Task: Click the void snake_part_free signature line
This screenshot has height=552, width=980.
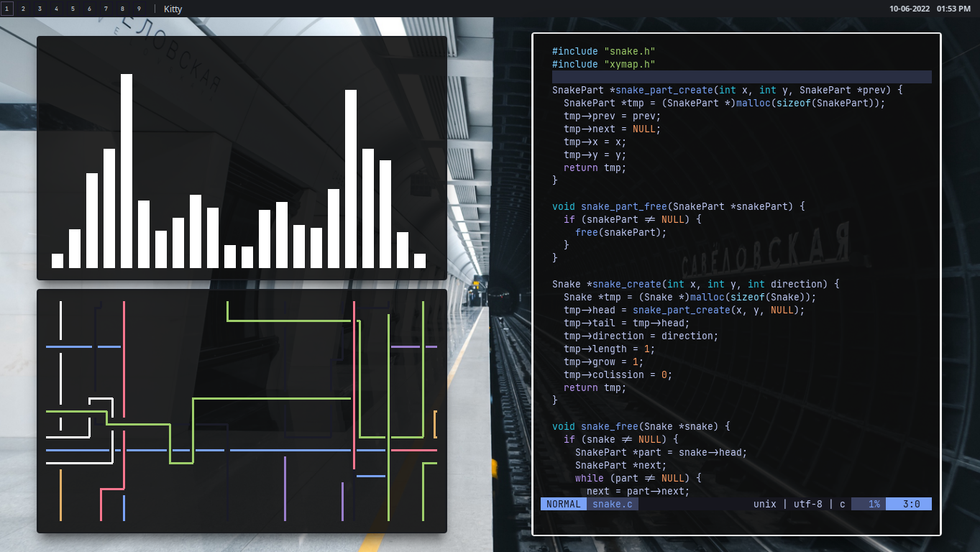Action: (679, 206)
